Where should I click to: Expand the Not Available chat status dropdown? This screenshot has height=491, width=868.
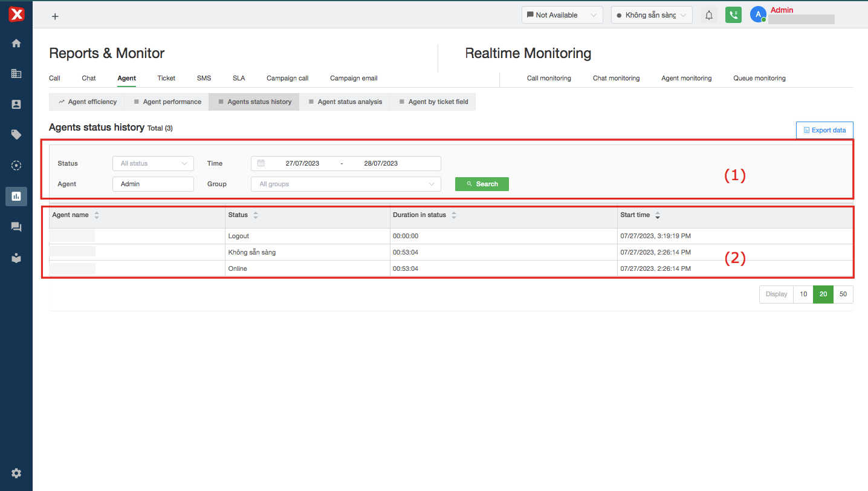pos(562,15)
